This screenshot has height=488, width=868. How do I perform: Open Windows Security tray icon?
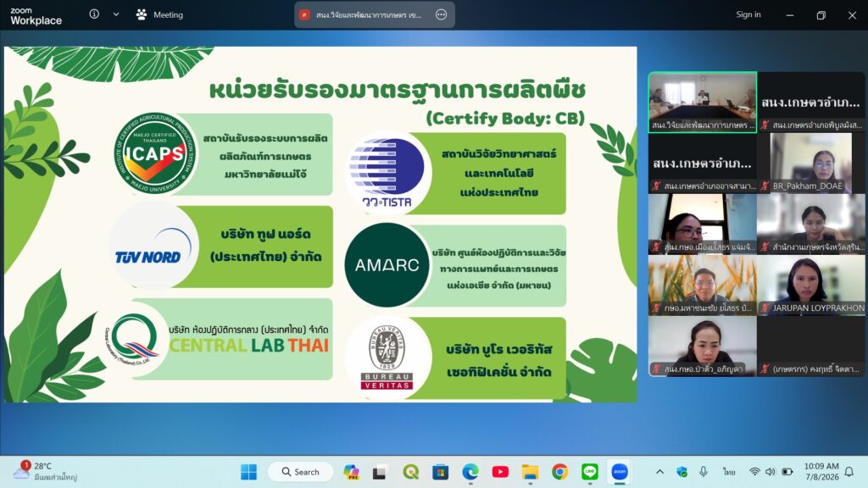point(682,472)
